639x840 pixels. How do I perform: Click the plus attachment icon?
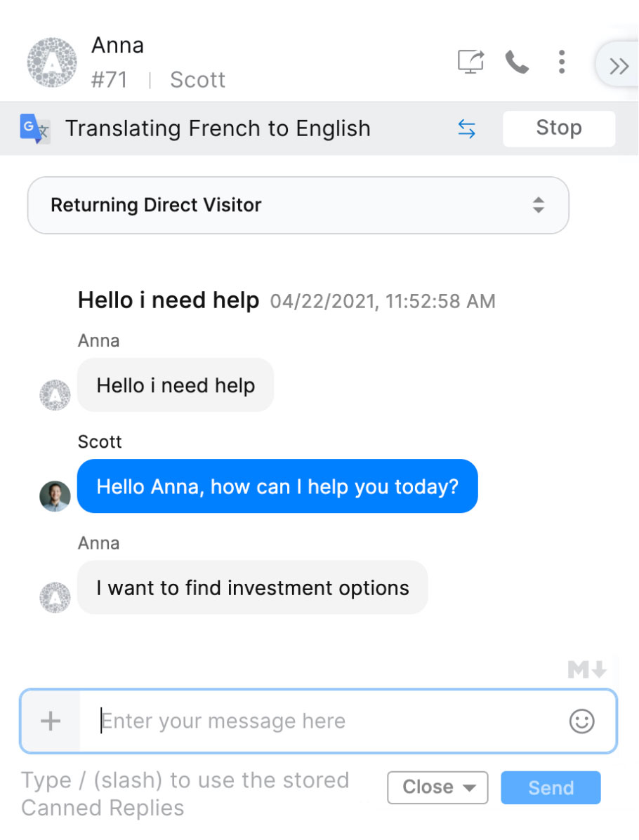coord(51,721)
